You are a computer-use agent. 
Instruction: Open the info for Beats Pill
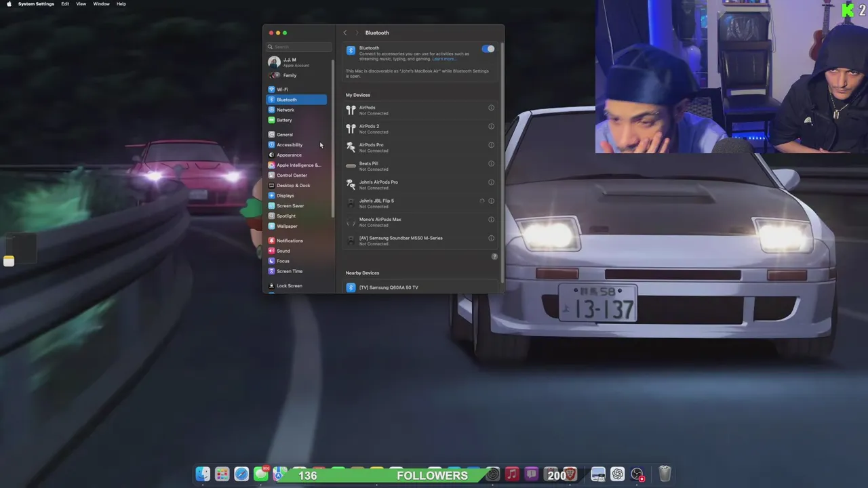point(492,163)
